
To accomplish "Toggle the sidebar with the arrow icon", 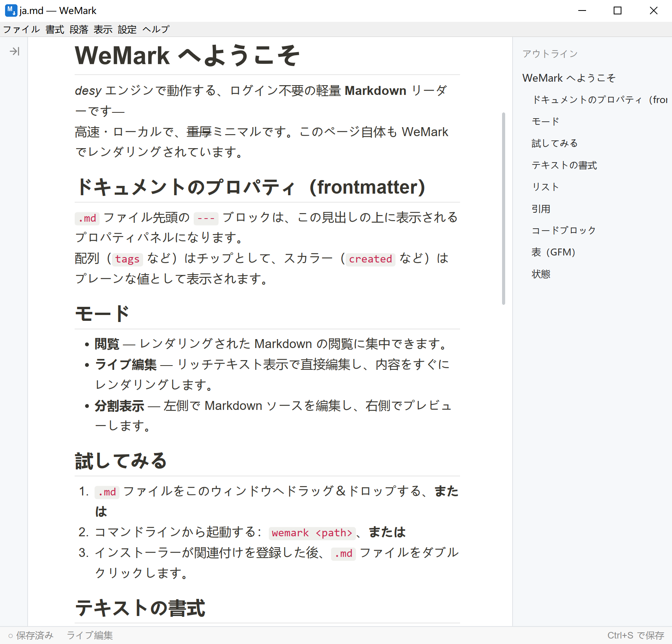I will pyautogui.click(x=14, y=51).
